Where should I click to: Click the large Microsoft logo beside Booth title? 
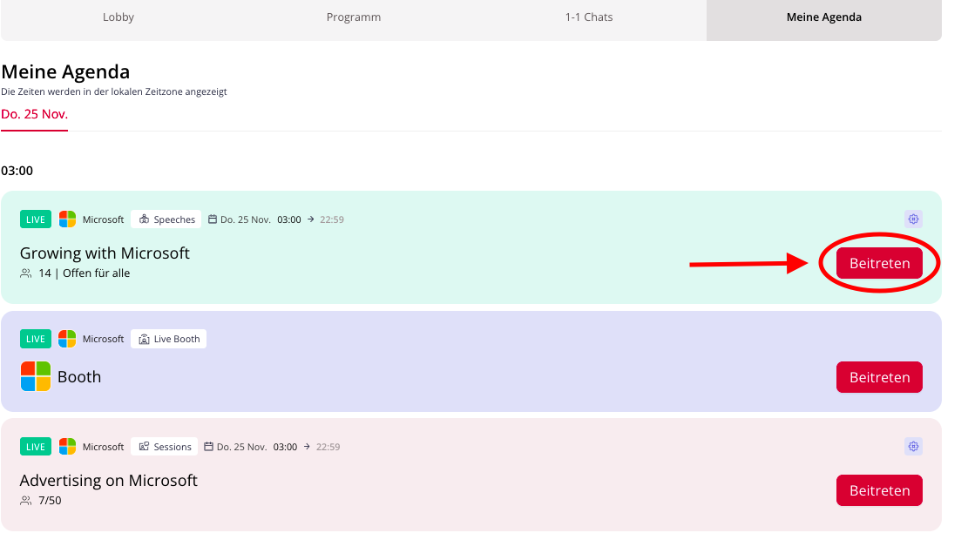[36, 376]
